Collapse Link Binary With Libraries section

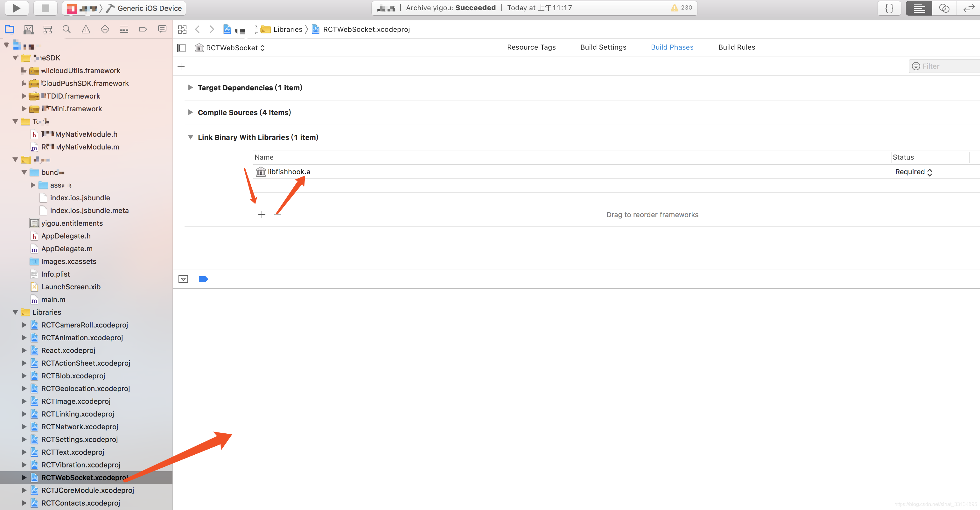190,137
